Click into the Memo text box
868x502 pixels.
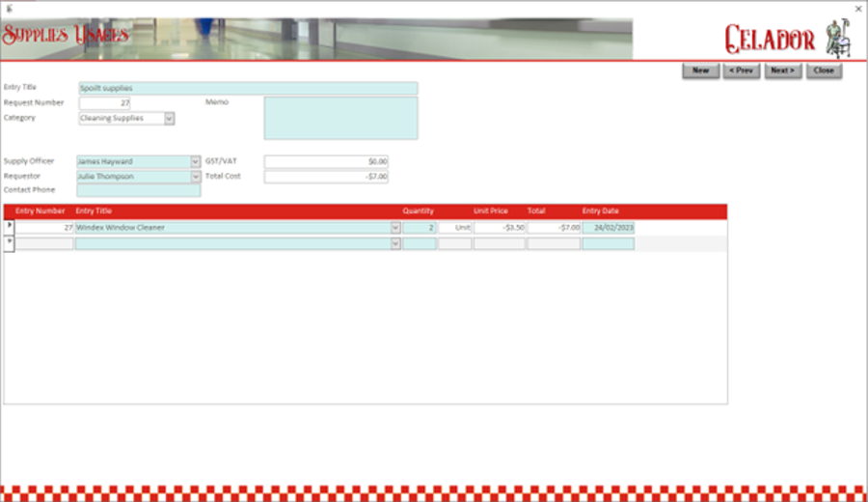[x=340, y=118]
